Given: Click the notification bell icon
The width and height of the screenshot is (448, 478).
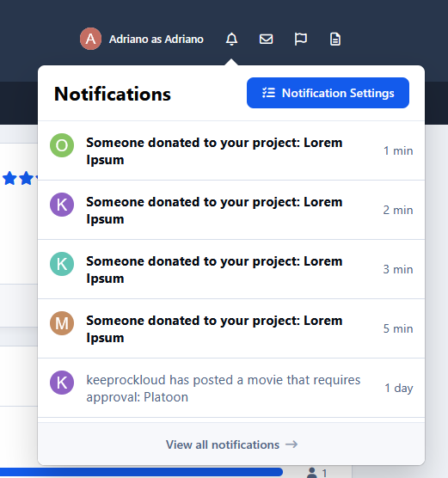Looking at the screenshot, I should 231,39.
